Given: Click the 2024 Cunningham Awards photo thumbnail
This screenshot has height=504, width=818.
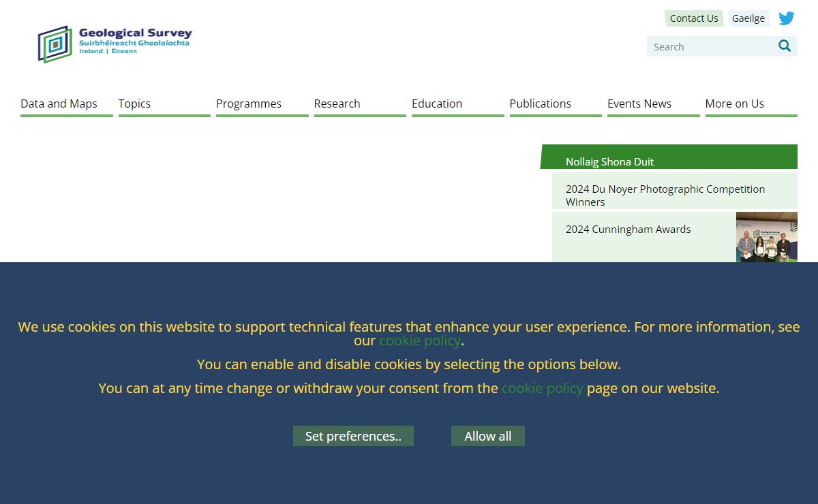Looking at the screenshot, I should coord(766,237).
